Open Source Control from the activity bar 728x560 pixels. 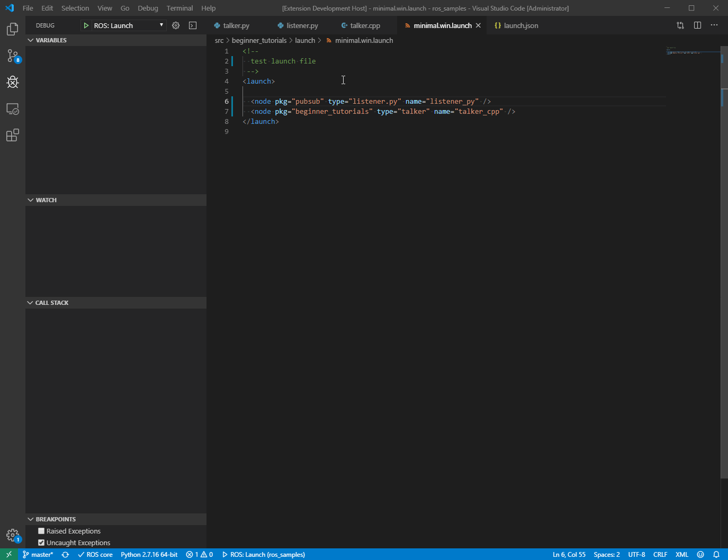click(x=12, y=56)
